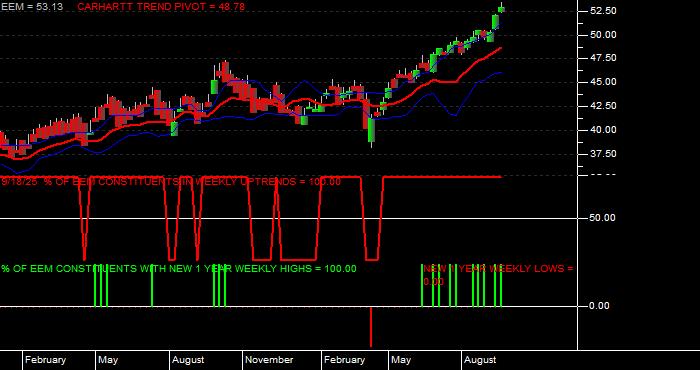Click the red new-lows spike below the zero line

coord(371,327)
